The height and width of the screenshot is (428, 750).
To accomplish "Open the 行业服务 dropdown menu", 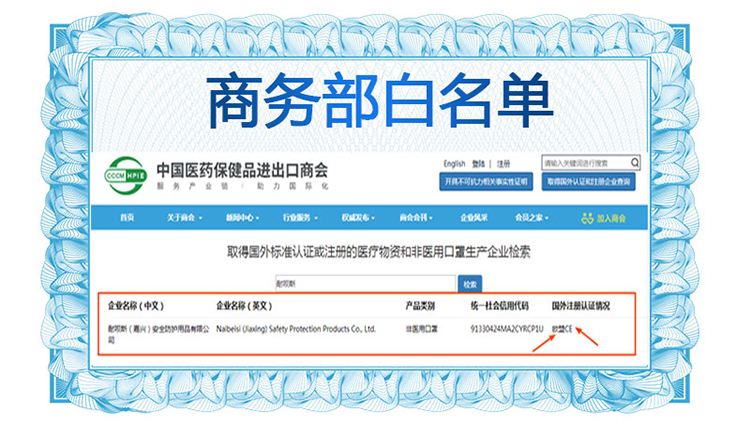I will (x=300, y=218).
